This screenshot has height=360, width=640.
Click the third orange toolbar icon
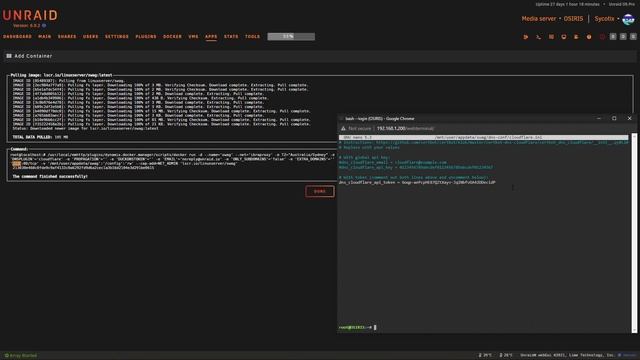[551, 37]
